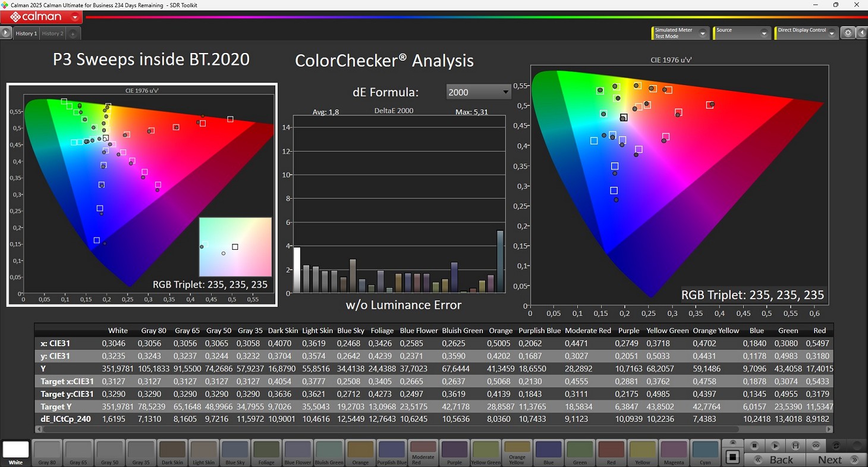Select the Gray 35 patch

pos(141,453)
